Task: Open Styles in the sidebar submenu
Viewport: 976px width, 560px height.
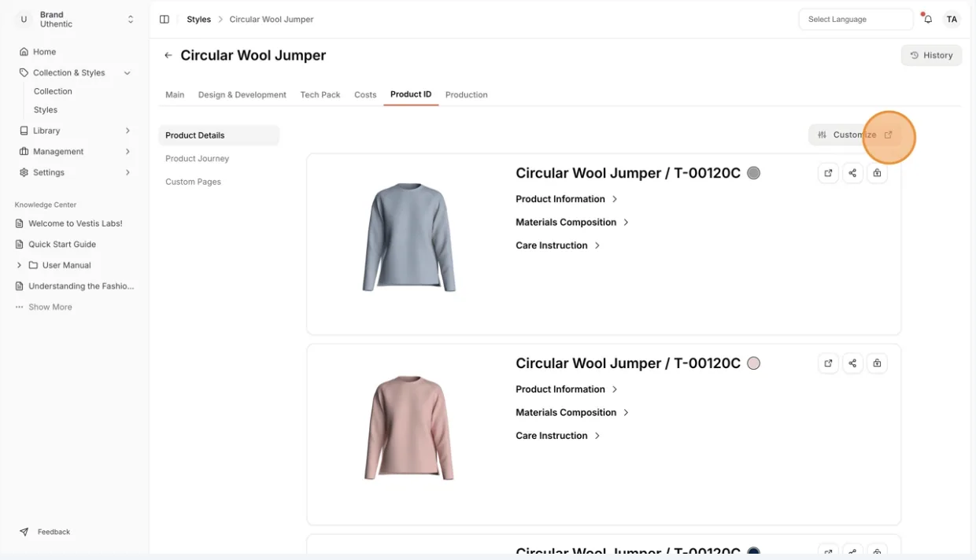Action: click(x=46, y=110)
